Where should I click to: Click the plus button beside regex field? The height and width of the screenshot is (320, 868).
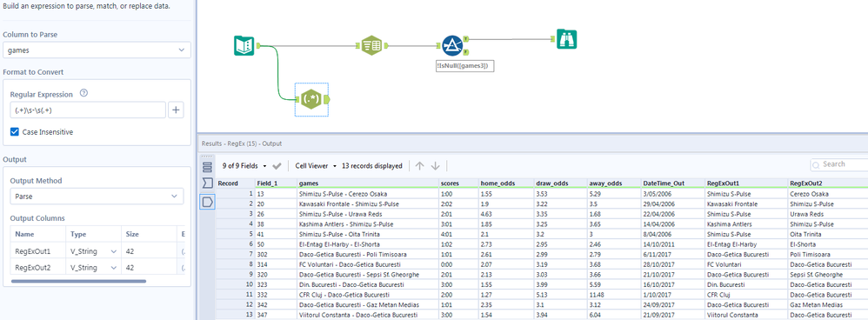click(177, 110)
